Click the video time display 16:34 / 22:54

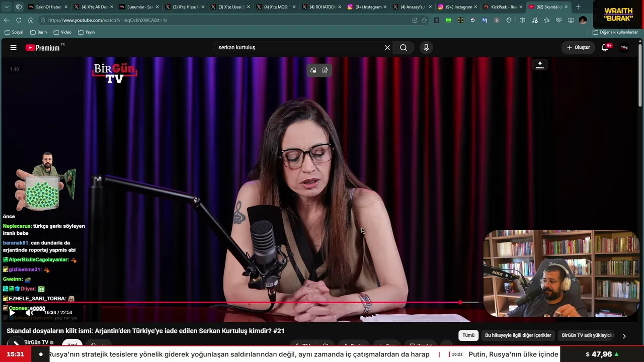click(x=58, y=313)
